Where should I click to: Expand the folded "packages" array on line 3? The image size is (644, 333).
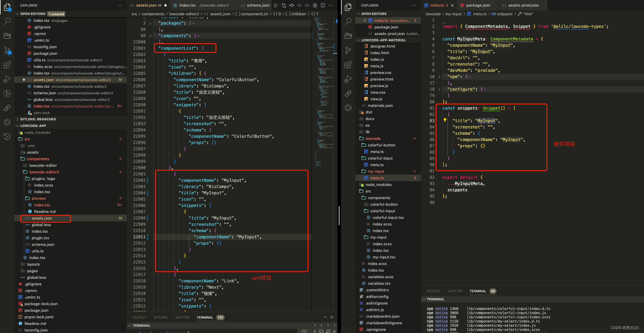pos(150,23)
